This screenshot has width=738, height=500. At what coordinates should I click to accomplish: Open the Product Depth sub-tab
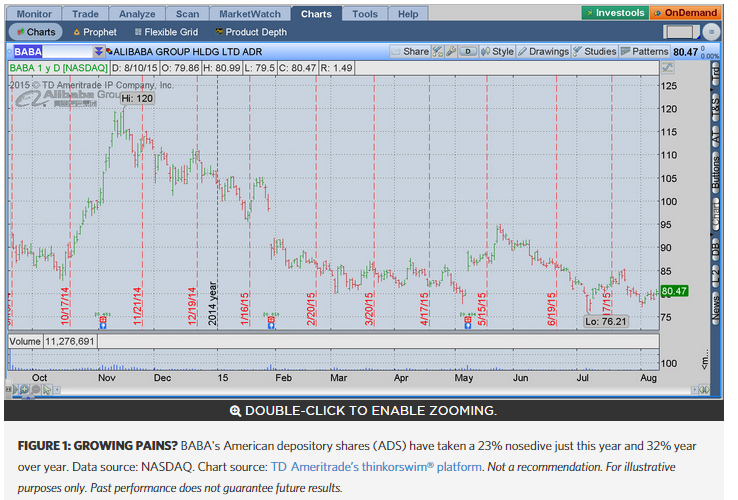[251, 32]
